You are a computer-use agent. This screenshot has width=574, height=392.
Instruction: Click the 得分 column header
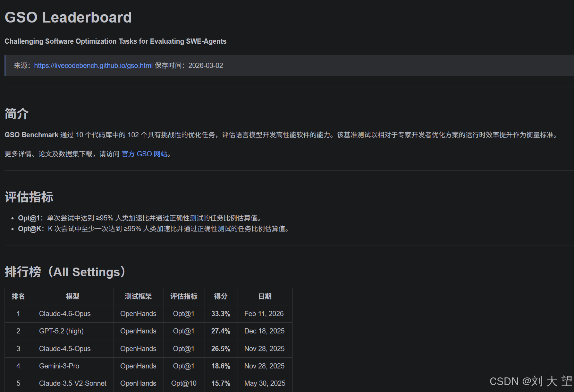[221, 296]
